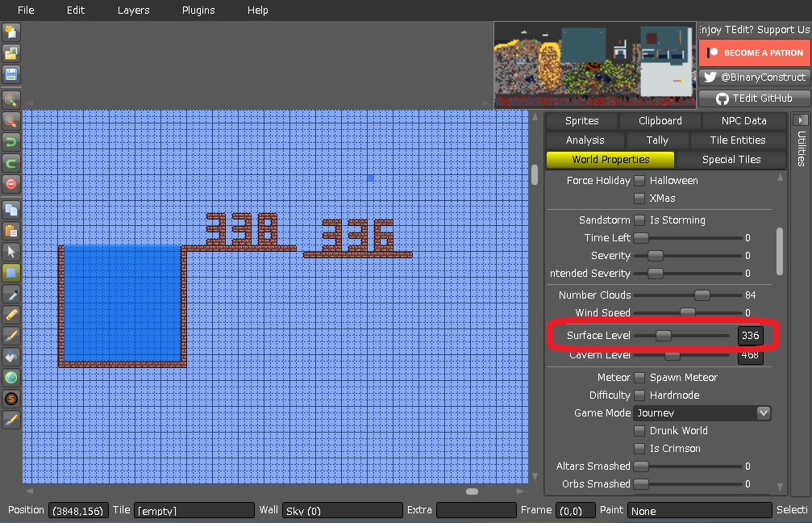Open the Layers menu
The image size is (812, 523).
(x=133, y=10)
